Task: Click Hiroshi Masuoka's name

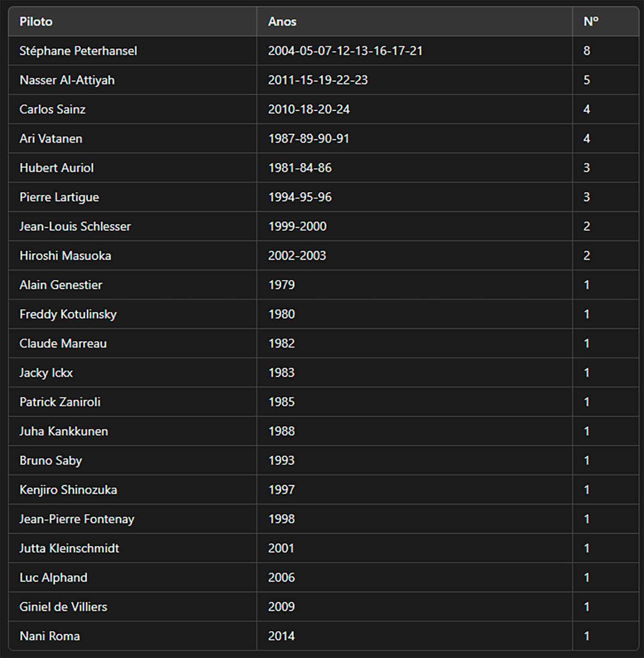Action: 65,256
